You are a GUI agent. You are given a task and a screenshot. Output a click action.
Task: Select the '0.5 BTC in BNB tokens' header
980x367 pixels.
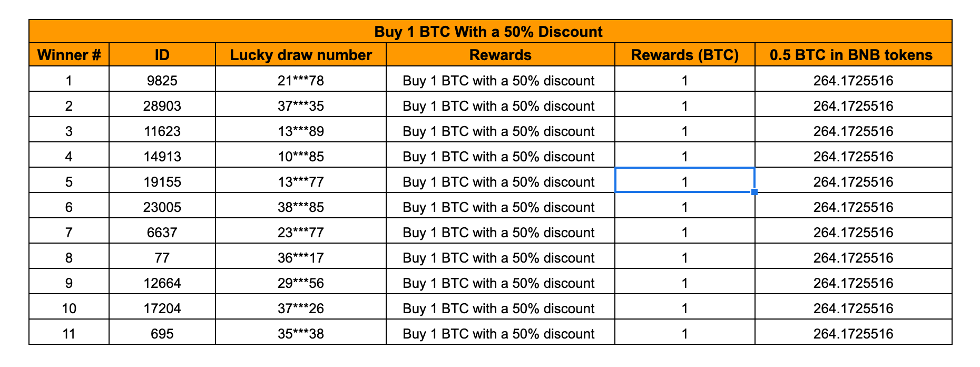tap(854, 55)
